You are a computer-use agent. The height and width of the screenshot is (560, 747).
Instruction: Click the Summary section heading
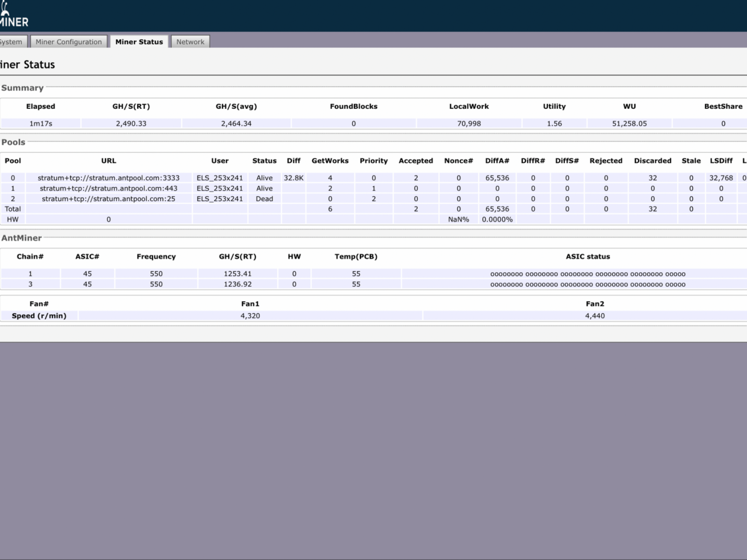22,88
